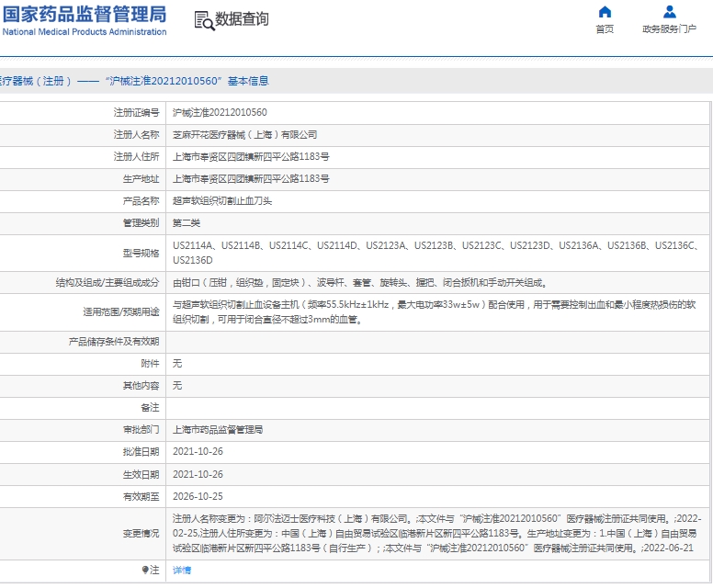Click the 结构及组成 description text
The height and width of the screenshot is (588, 713).
click(x=359, y=283)
